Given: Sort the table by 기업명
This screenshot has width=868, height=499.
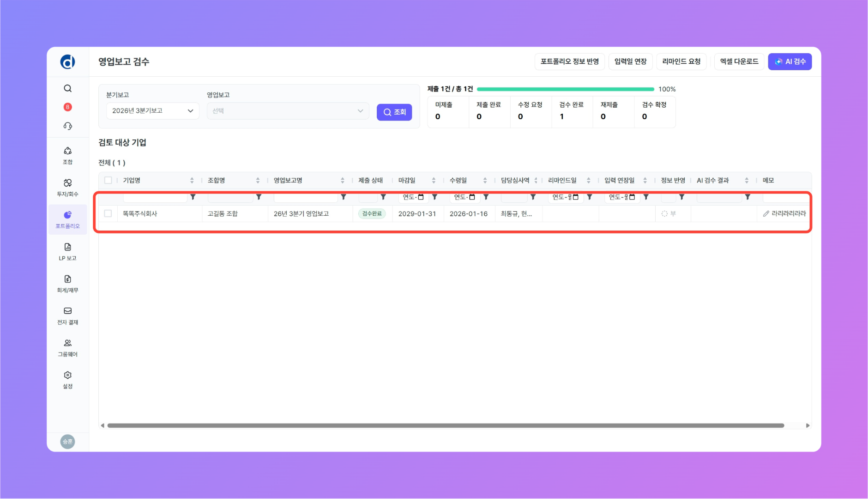Looking at the screenshot, I should click(x=192, y=181).
